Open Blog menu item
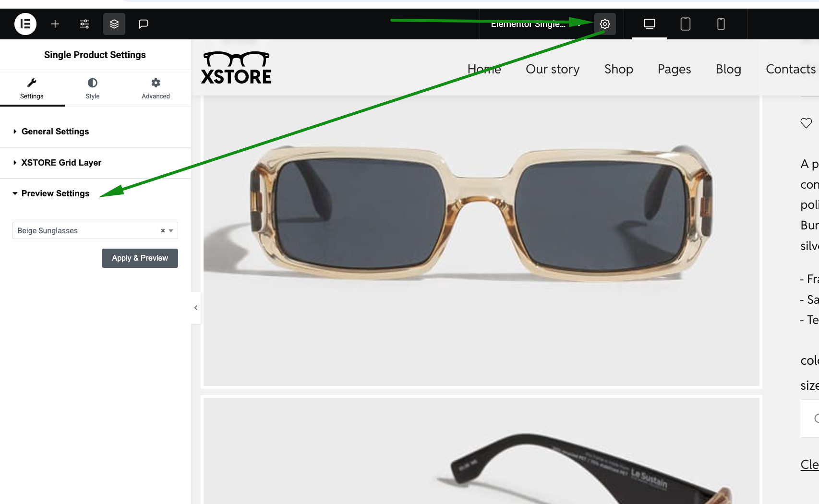Image resolution: width=819 pixels, height=504 pixels. [728, 69]
